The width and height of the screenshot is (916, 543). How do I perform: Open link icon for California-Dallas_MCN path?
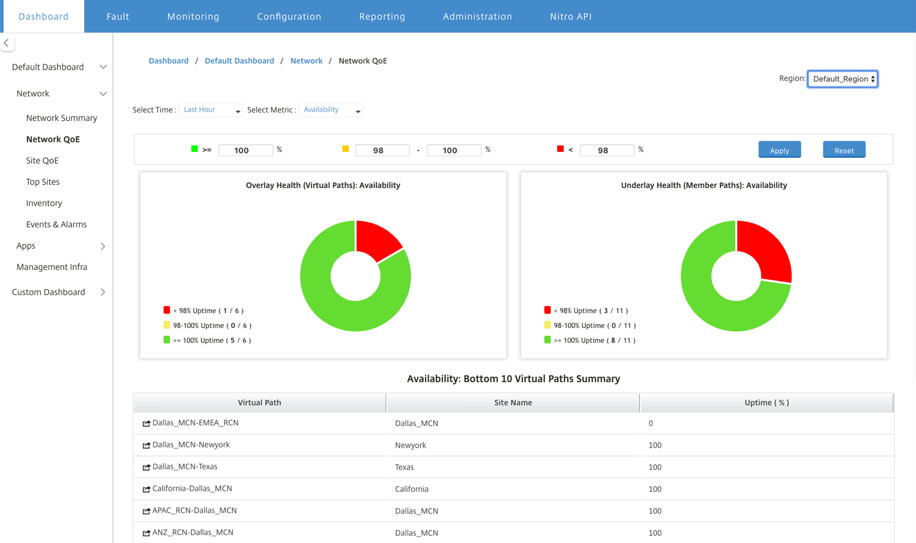[146, 489]
